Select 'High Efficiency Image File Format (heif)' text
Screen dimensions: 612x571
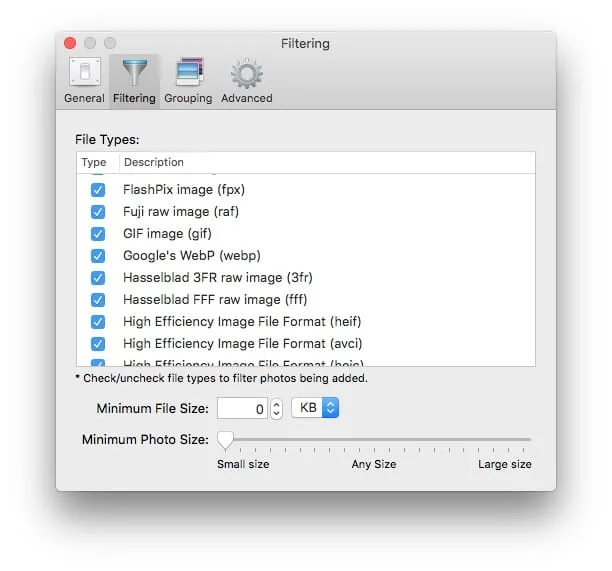pyautogui.click(x=242, y=322)
